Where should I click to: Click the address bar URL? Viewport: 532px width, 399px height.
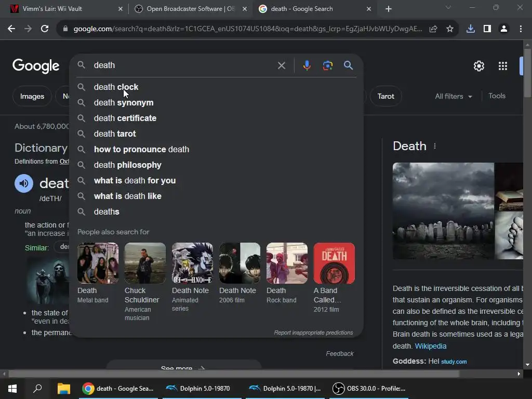coord(248,29)
